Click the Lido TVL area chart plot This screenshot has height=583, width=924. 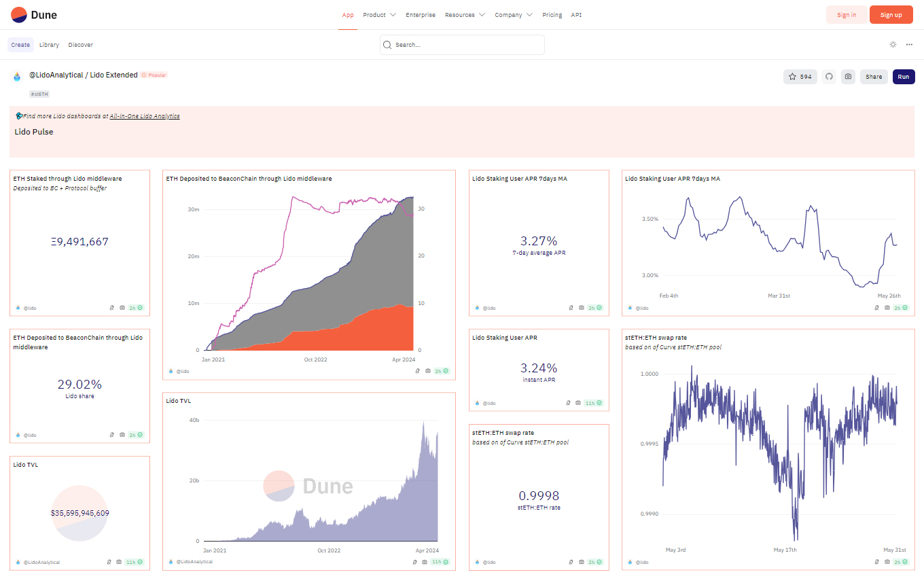click(319, 481)
